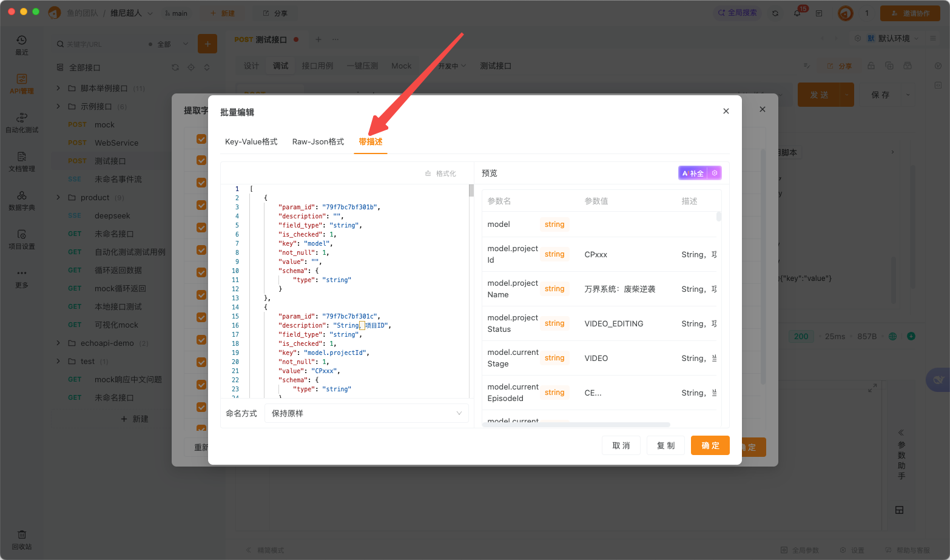
Task: Click the 确定 confirm button
Action: coord(710,445)
